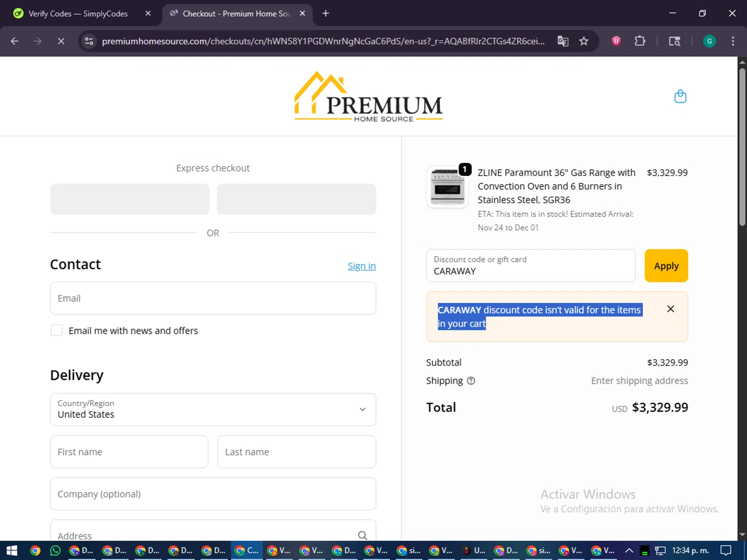Switch to the Verify Codes SimplyCodes tab

78,14
